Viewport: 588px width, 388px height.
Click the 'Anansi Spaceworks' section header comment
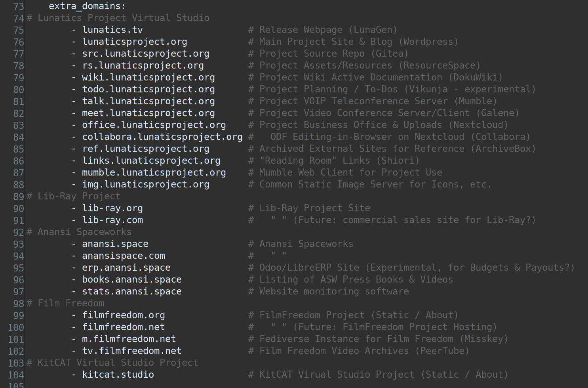coord(84,232)
